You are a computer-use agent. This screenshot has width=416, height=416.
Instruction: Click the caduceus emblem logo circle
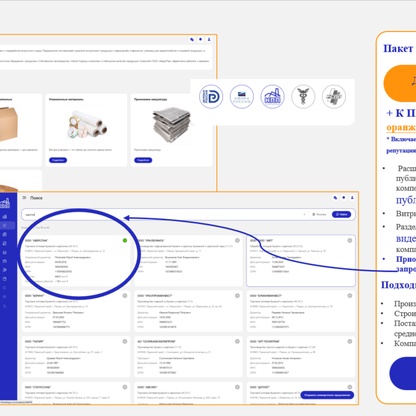(x=303, y=97)
